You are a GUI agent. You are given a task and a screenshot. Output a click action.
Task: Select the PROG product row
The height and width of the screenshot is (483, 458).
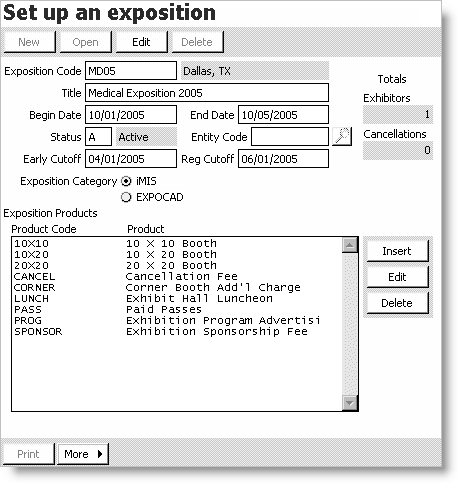point(177,321)
